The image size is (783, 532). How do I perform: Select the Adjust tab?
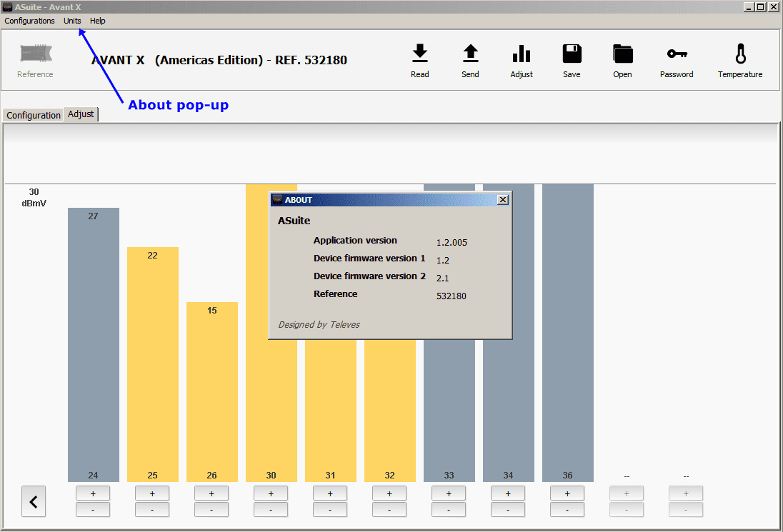click(x=81, y=114)
